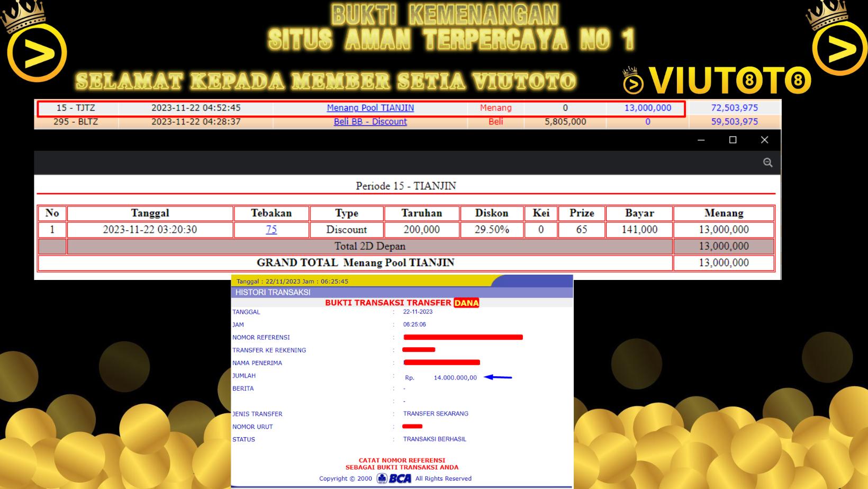868x489 pixels.
Task: Open the Menang Pool TIANJIN link
Action: 370,108
